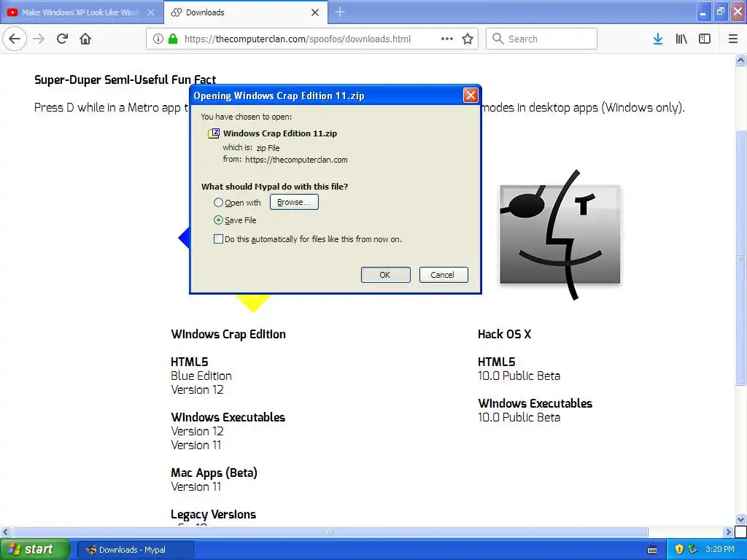Click the security shield tray icon
This screenshot has height=560, width=747.
point(679,549)
